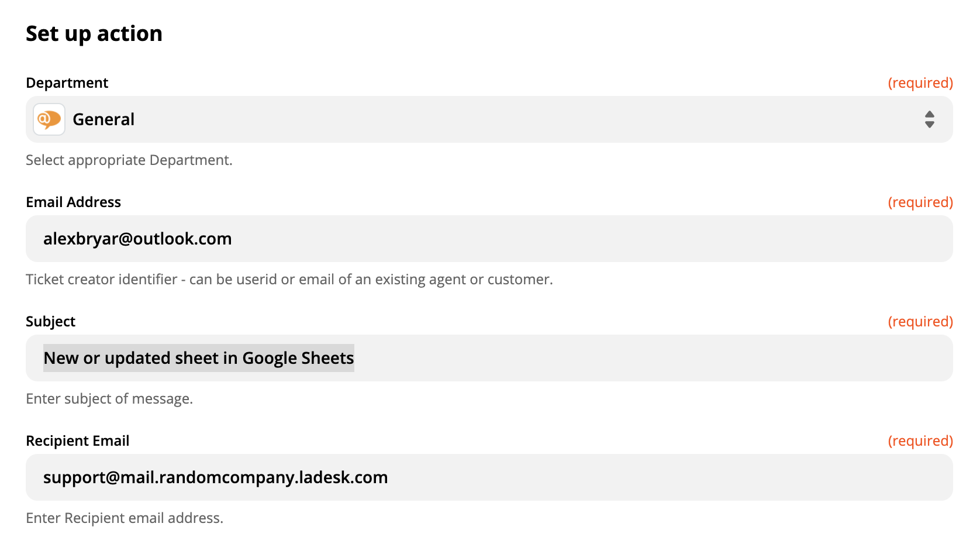Viewport: 980px width, 544px height.
Task: Click the Set up action heading
Action: [x=94, y=33]
